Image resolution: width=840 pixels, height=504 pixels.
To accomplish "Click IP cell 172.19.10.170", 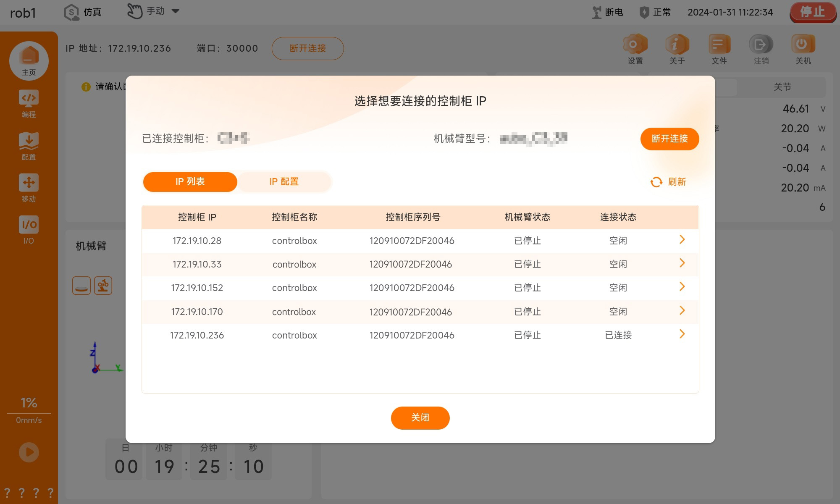I will 197,312.
